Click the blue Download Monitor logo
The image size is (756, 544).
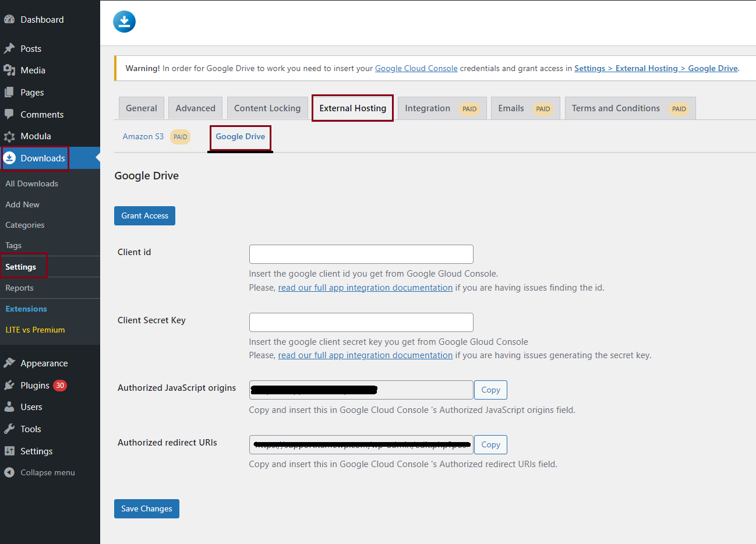pyautogui.click(x=124, y=22)
